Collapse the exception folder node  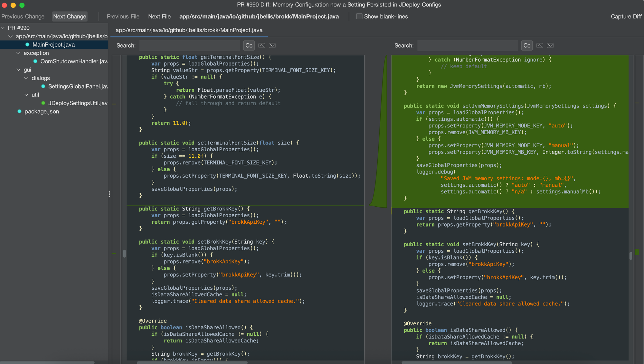[18, 53]
